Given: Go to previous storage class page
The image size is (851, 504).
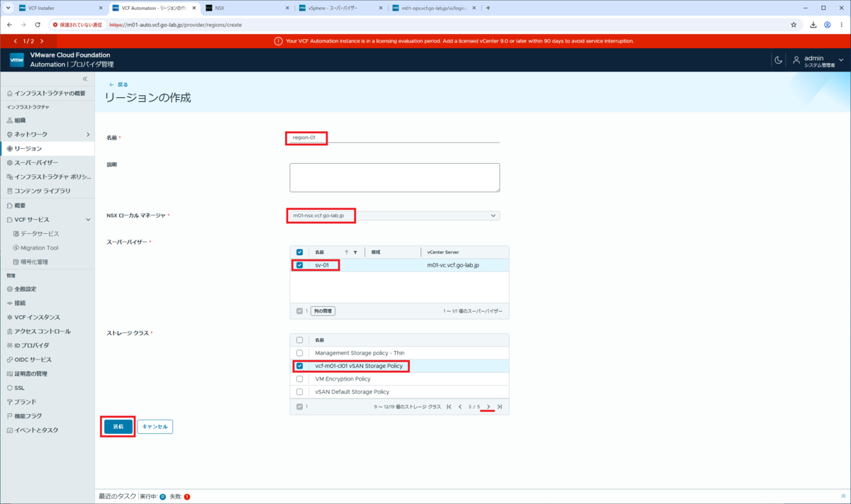Looking at the screenshot, I should (460, 407).
